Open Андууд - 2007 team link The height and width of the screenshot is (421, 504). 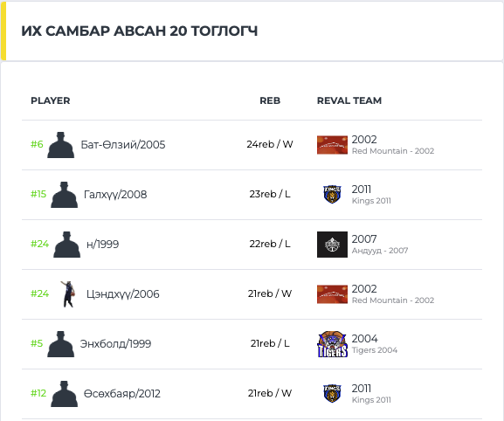pos(380,251)
